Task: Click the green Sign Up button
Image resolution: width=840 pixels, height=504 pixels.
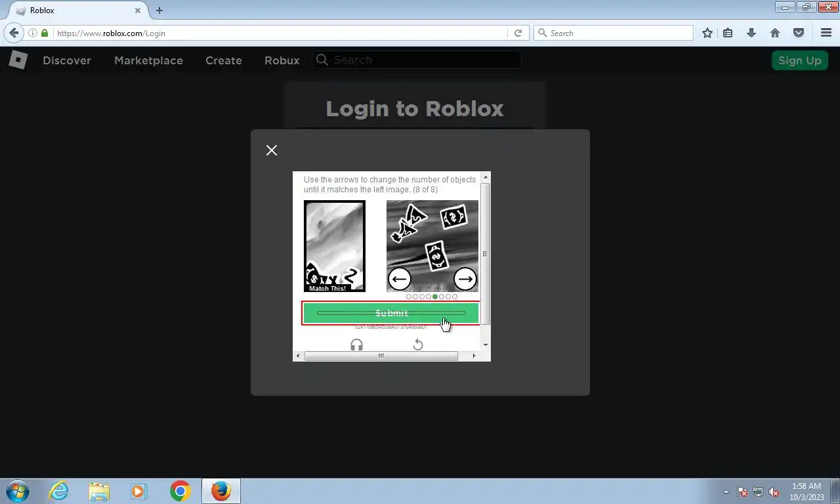Action: tap(799, 60)
